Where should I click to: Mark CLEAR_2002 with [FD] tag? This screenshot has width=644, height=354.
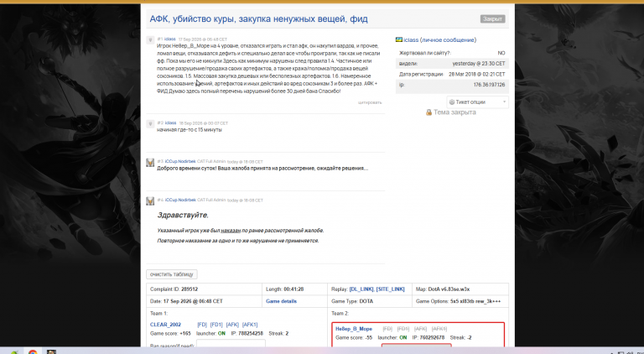pos(201,325)
